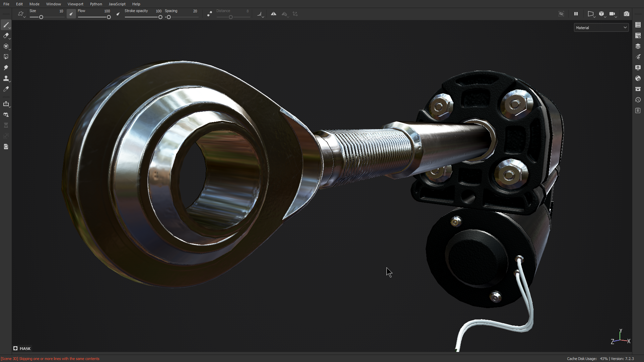
Task: Toggle symmetry mirroring in the toolbar
Action: pyautogui.click(x=274, y=14)
